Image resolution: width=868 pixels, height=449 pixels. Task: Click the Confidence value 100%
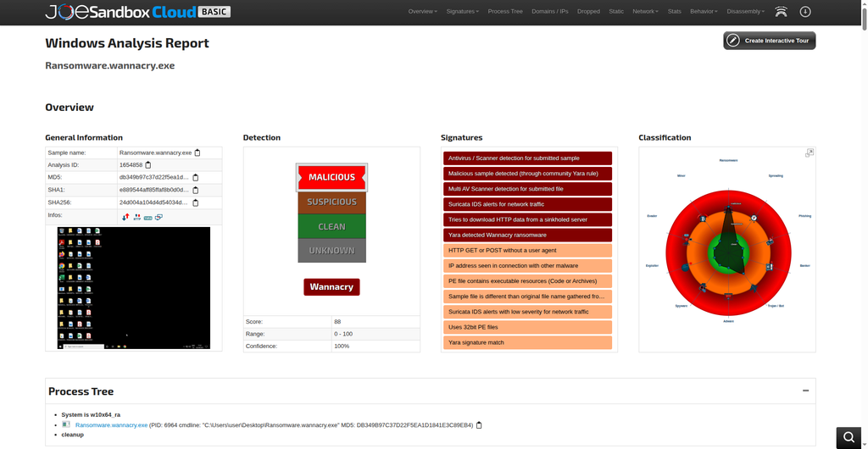(342, 346)
